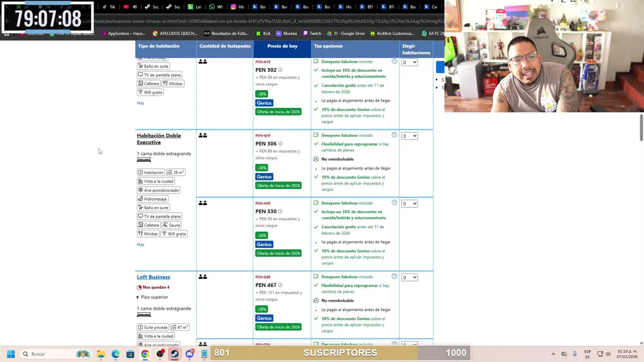The height and width of the screenshot is (362, 644).
Task: Open File Explorer from the taskbar
Action: [x=101, y=354]
